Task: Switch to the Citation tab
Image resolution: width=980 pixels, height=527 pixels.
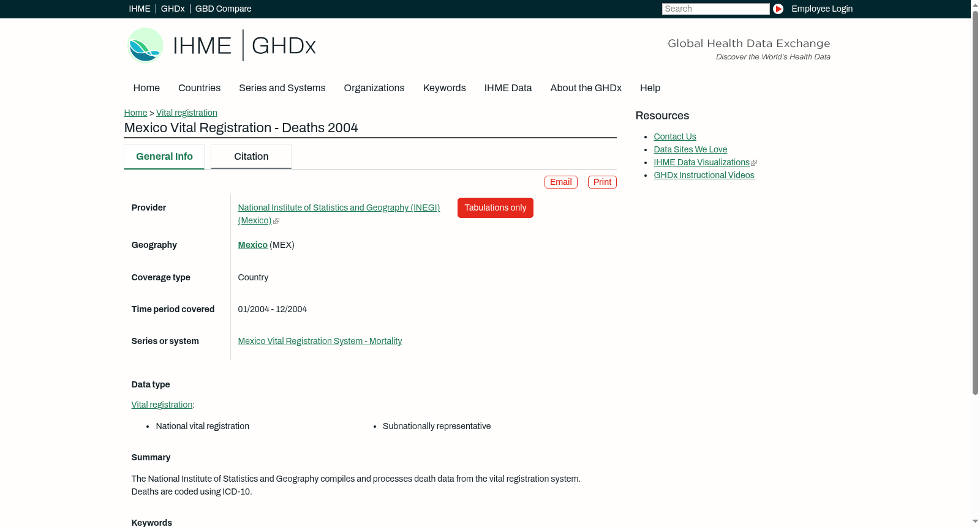Action: pyautogui.click(x=251, y=157)
